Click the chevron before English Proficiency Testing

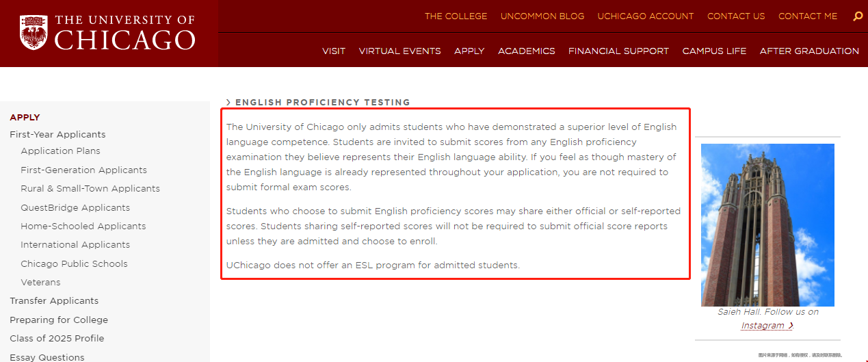[x=228, y=103]
